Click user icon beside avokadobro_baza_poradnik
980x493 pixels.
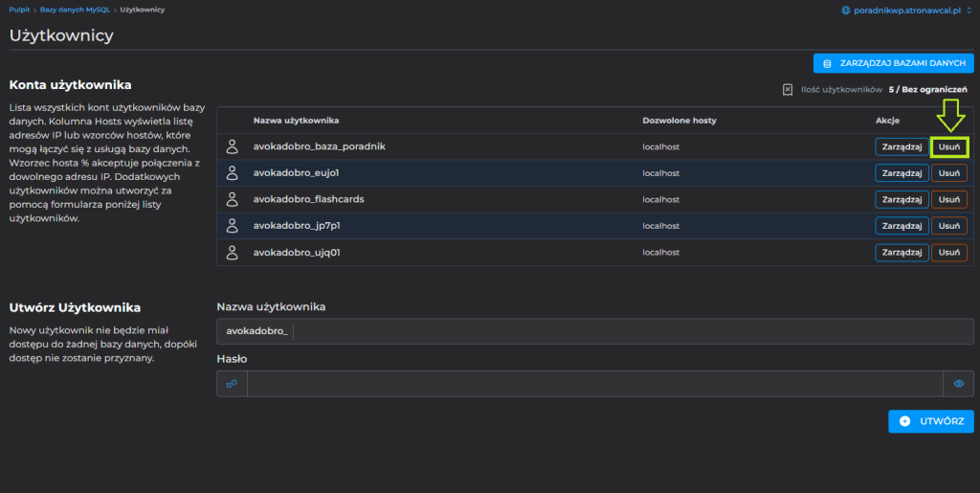pyautogui.click(x=232, y=146)
